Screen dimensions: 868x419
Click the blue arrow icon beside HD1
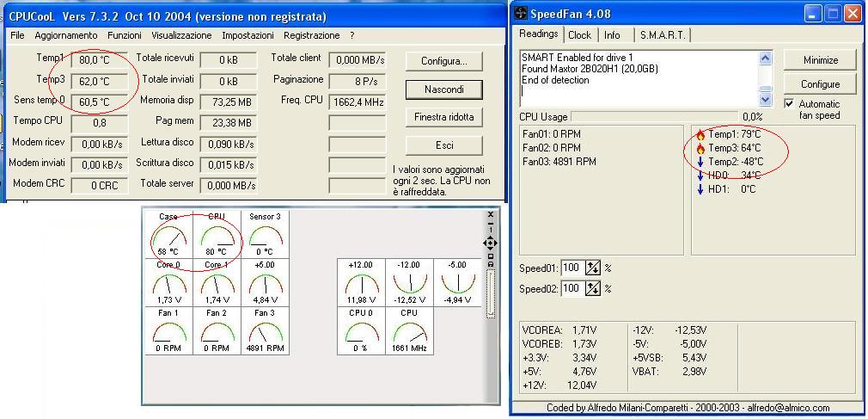pyautogui.click(x=700, y=189)
